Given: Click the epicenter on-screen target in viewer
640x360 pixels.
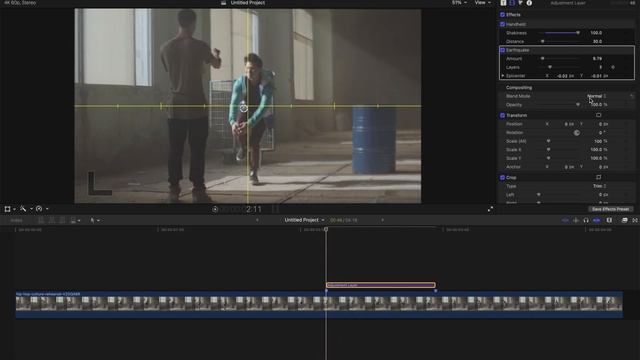Looking at the screenshot, I should click(244, 108).
